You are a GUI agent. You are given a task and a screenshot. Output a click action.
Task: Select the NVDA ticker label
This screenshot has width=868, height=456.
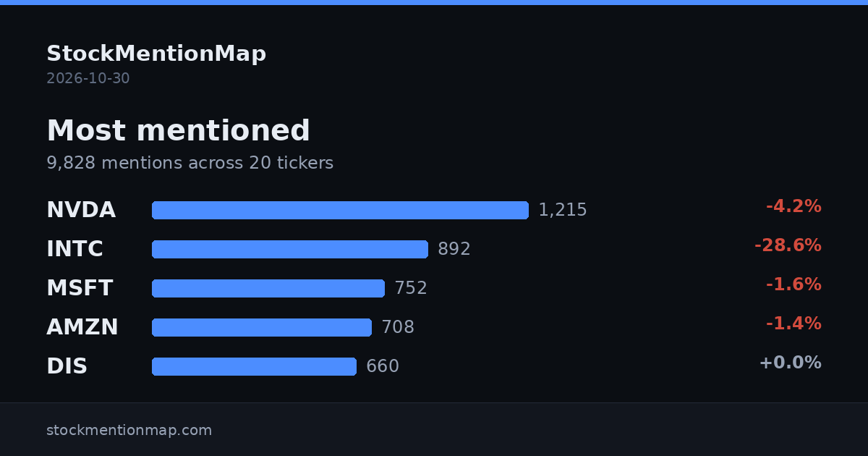coord(81,210)
